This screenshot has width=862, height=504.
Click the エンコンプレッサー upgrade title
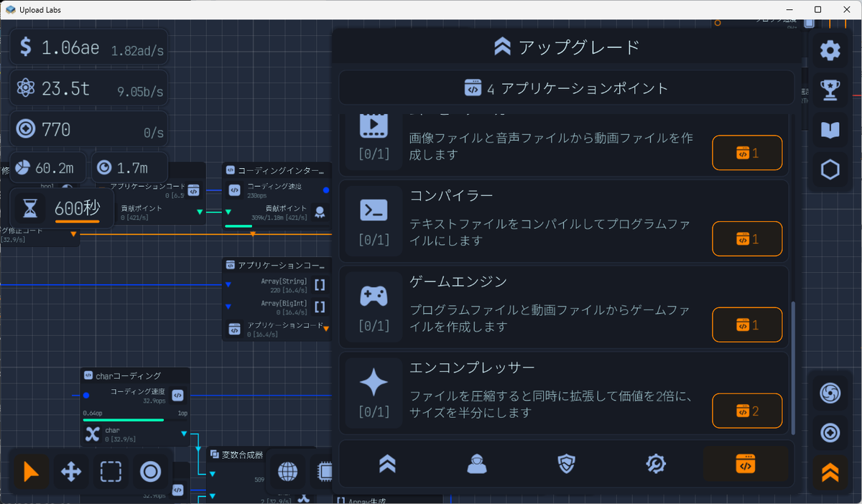[472, 367]
